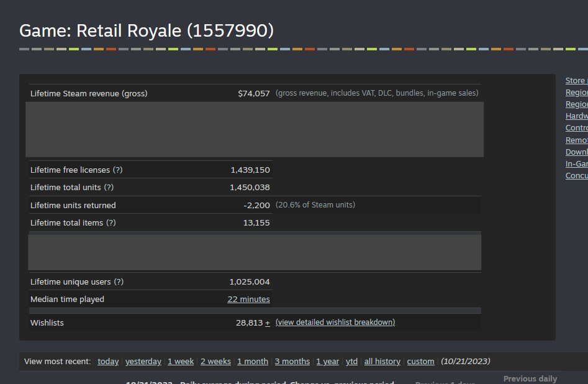588x384 pixels.
Task: Click the 'View most recent:' label
Action: pyautogui.click(x=57, y=361)
